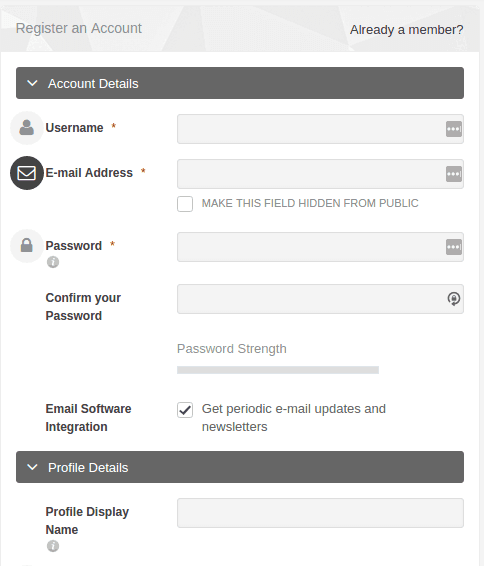Click the user avatar icon beside Username
This screenshot has height=566, width=484.
point(27,128)
